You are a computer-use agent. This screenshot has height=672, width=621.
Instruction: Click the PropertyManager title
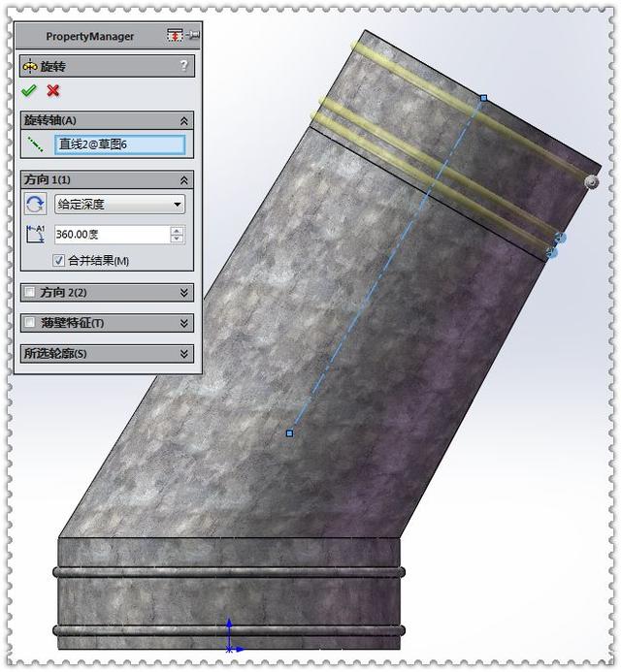[90, 37]
